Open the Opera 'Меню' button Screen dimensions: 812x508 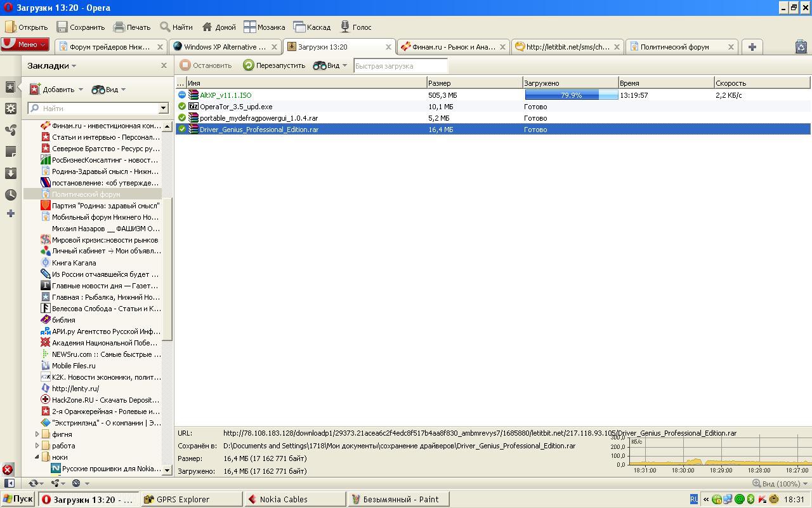pyautogui.click(x=25, y=44)
